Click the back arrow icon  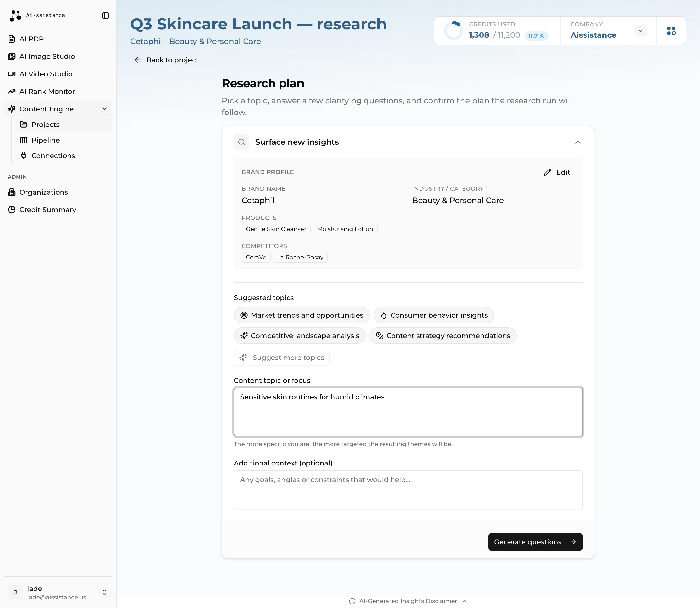point(137,60)
